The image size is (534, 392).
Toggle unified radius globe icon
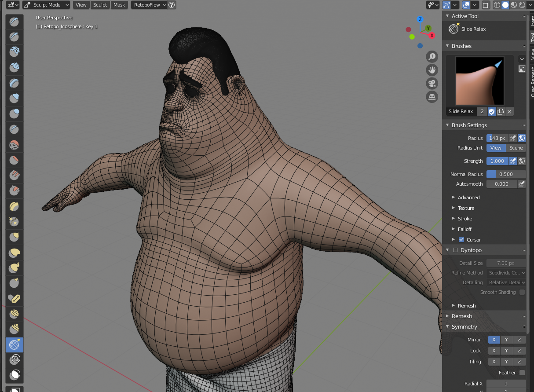(x=522, y=138)
